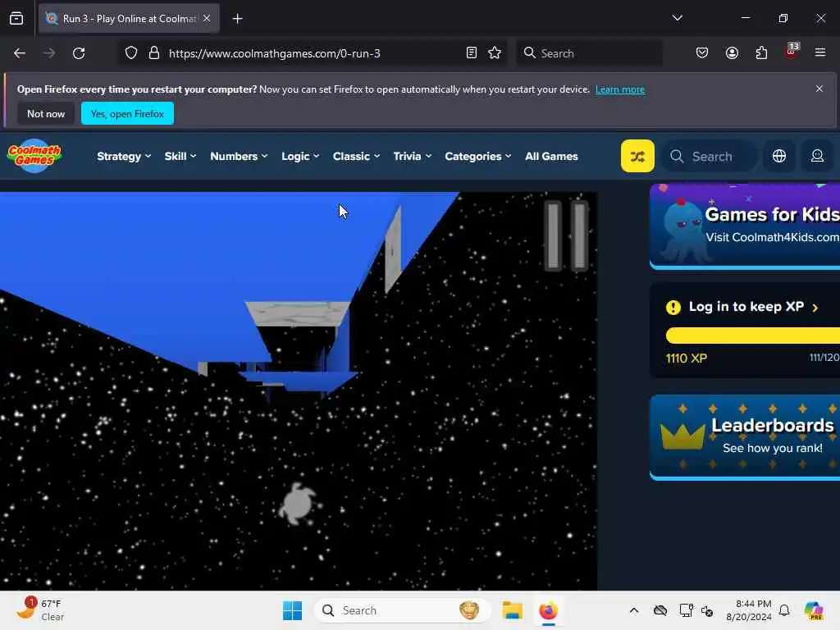Click the Coolmath site search magnifier icon
Viewport: 840px width, 630px height.
[677, 157]
